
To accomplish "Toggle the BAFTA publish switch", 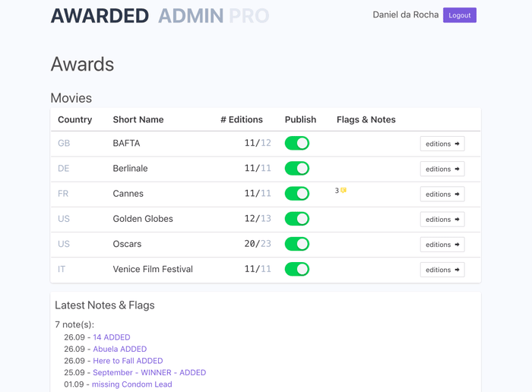I will pyautogui.click(x=297, y=143).
